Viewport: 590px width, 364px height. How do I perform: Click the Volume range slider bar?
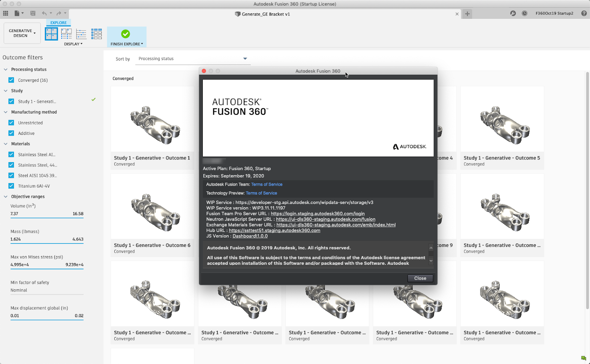pyautogui.click(x=47, y=218)
